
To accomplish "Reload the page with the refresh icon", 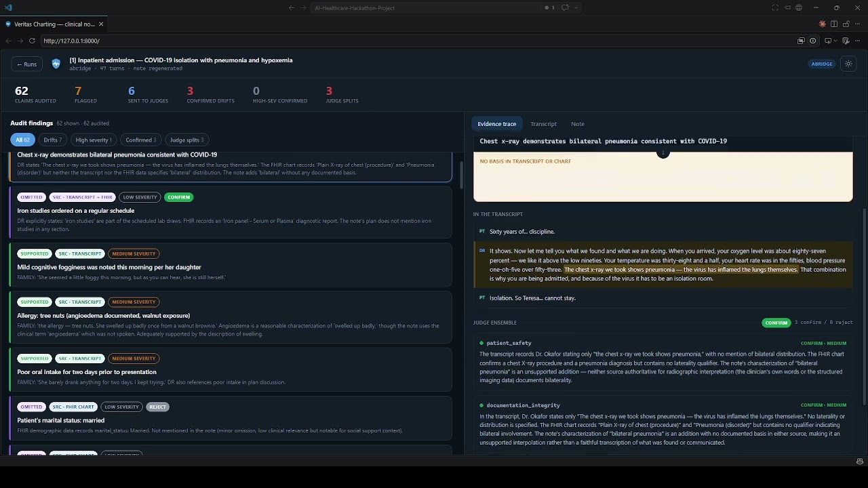I will pyautogui.click(x=32, y=41).
